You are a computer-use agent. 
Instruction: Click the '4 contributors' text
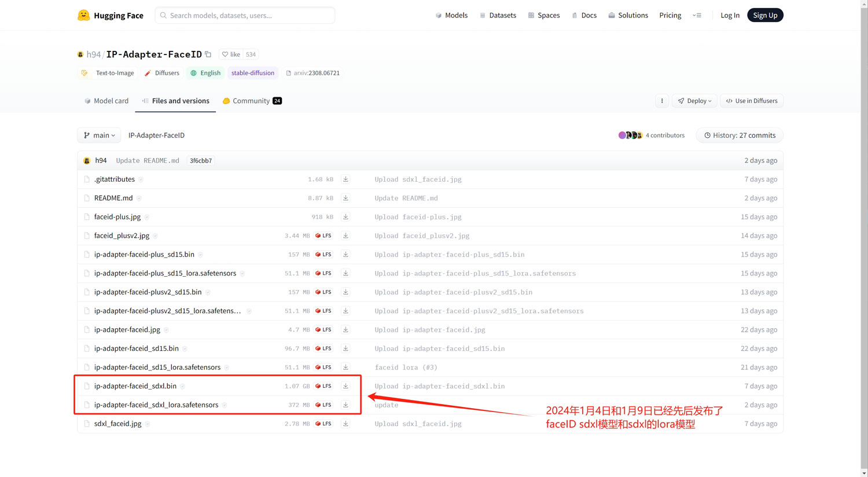click(665, 135)
